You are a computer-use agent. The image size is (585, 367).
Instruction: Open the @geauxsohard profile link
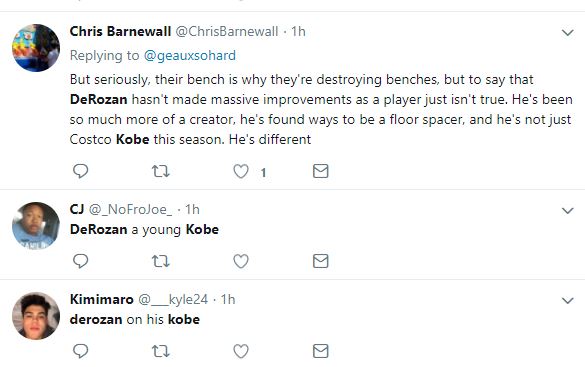[x=190, y=56]
